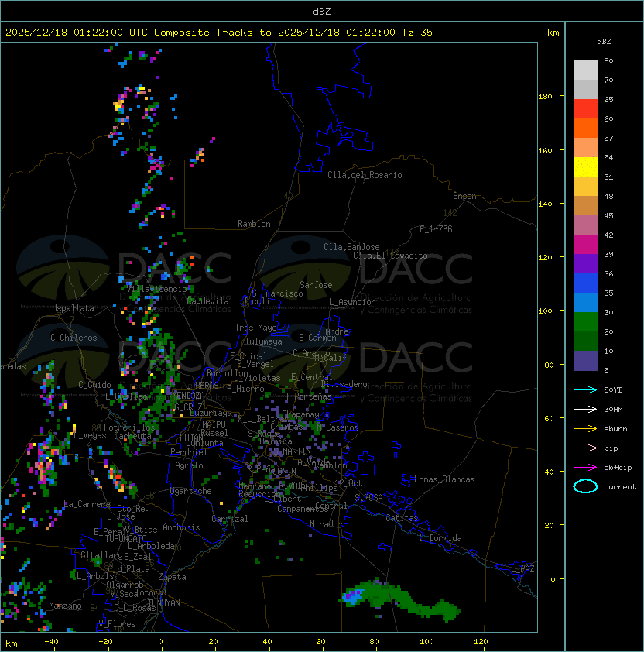The image size is (644, 652).
Task: Click the yellow eburn arrow icon
Action: (x=585, y=428)
